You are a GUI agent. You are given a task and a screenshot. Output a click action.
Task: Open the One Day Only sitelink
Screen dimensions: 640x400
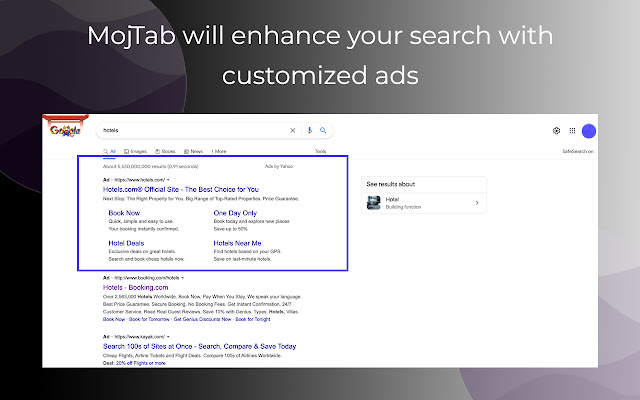click(235, 213)
